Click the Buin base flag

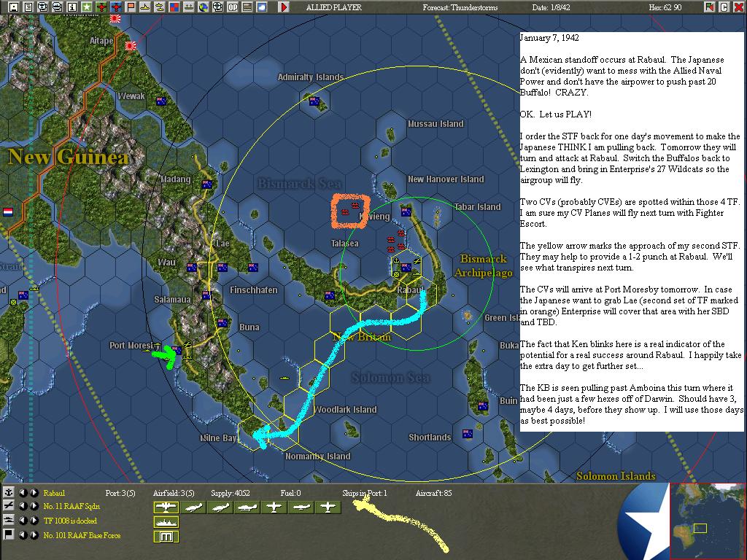point(483,406)
